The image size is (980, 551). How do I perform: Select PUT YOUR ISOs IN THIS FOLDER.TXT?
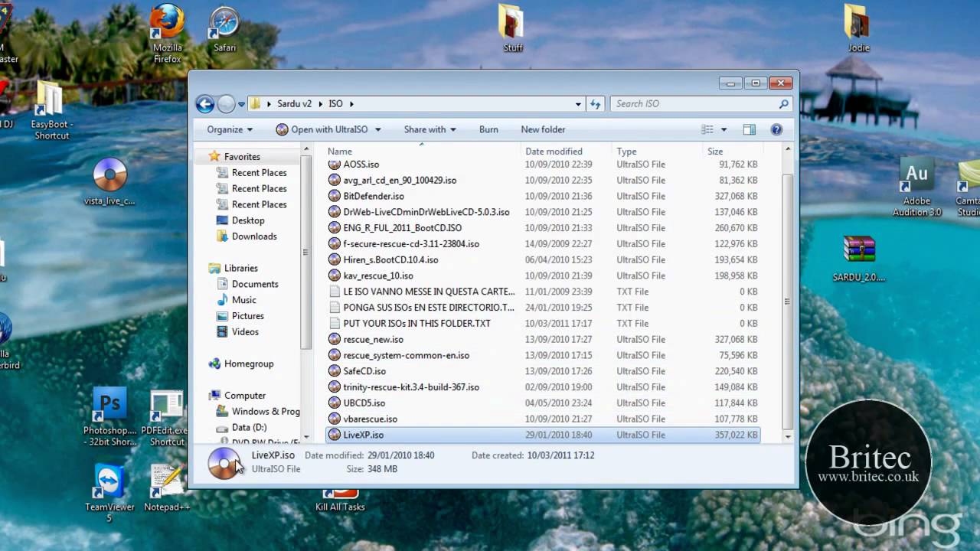(x=416, y=324)
